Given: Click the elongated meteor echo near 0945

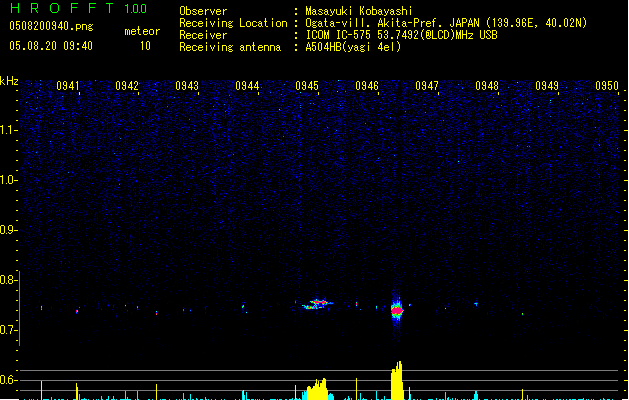Looking at the screenshot, I should point(317,304).
